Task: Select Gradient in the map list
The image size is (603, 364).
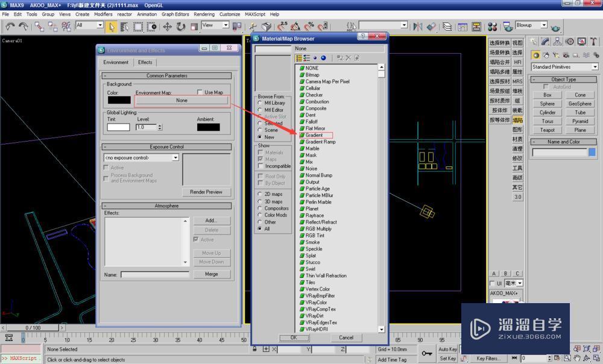Action: (x=314, y=135)
